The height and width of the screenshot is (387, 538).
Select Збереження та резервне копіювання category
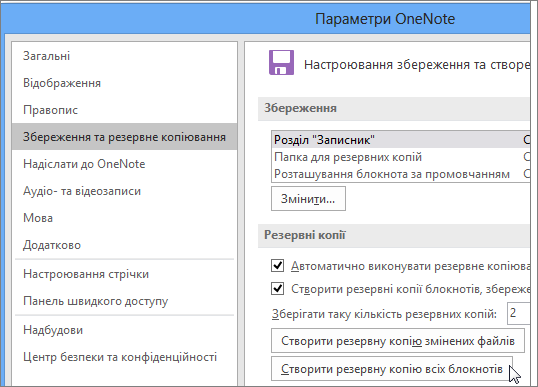pyautogui.click(x=124, y=137)
